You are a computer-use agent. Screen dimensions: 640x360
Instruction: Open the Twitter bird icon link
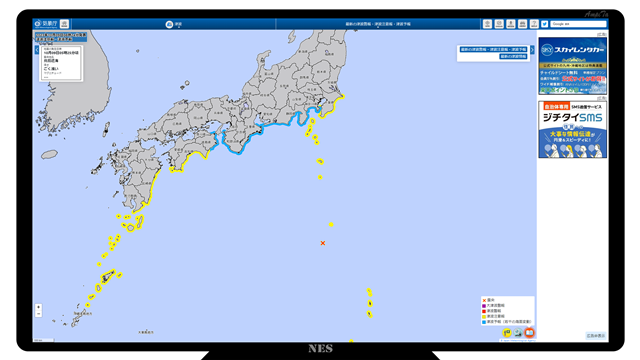(544, 24)
